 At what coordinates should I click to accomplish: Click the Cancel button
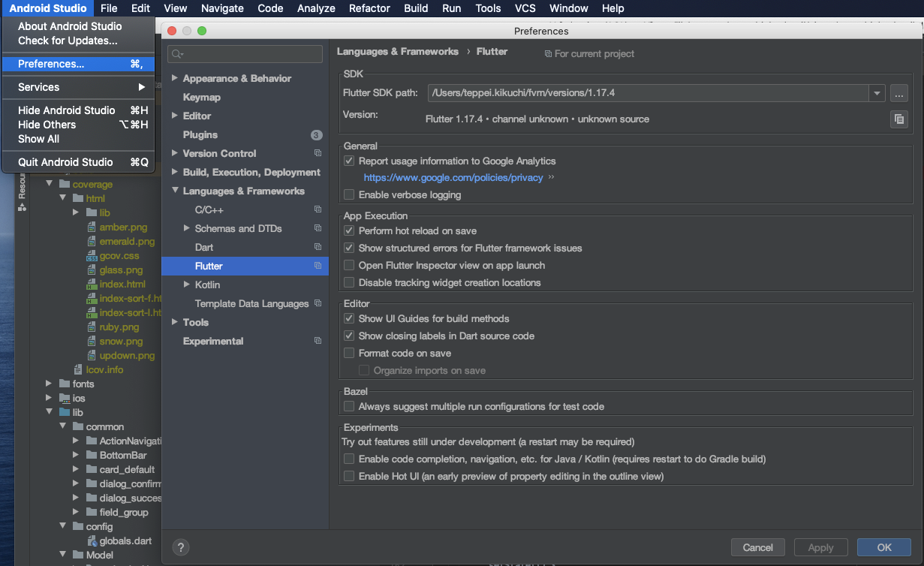[757, 547]
